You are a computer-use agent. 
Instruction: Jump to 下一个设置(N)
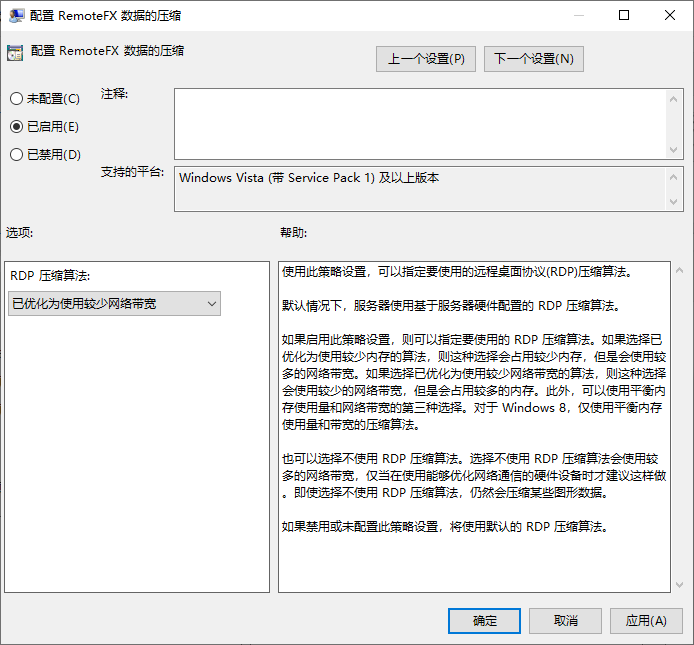click(x=533, y=59)
